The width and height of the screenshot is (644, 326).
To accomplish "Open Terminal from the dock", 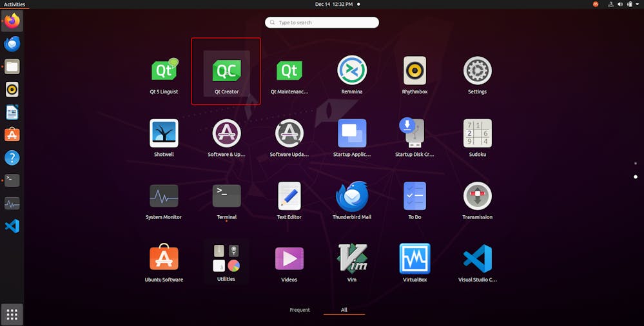I will (x=12, y=180).
